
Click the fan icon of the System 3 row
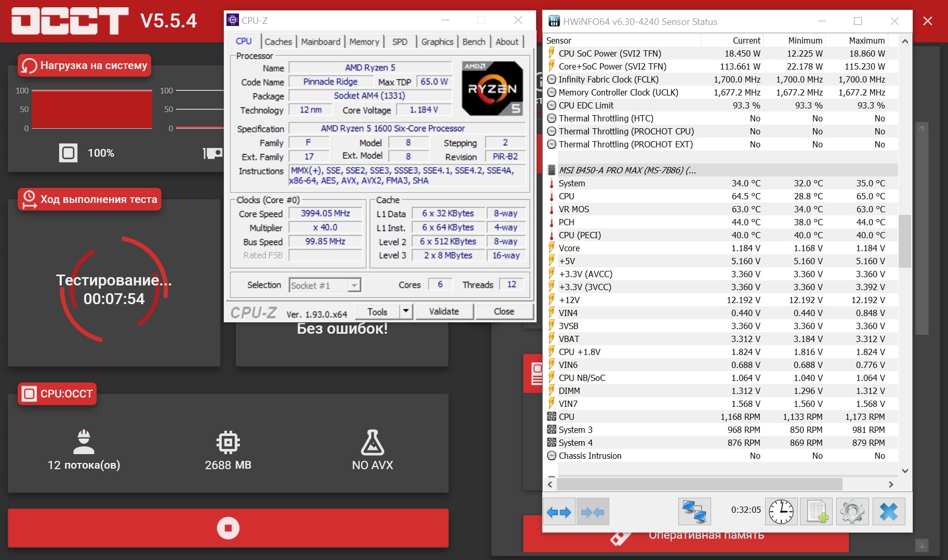551,430
